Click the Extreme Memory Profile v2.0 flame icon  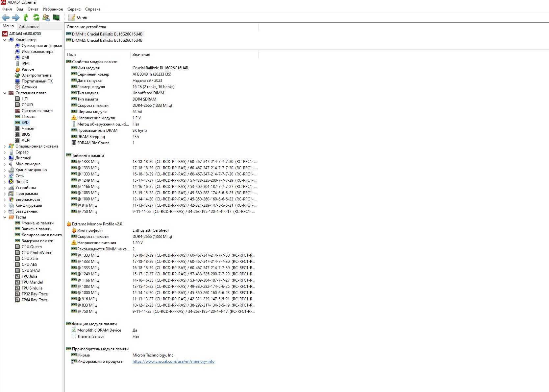pos(69,224)
